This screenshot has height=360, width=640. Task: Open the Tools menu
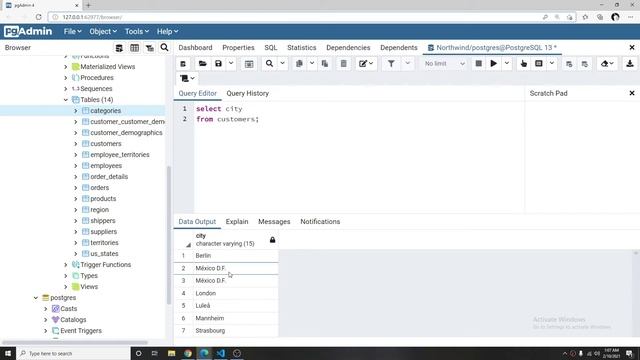[137, 31]
